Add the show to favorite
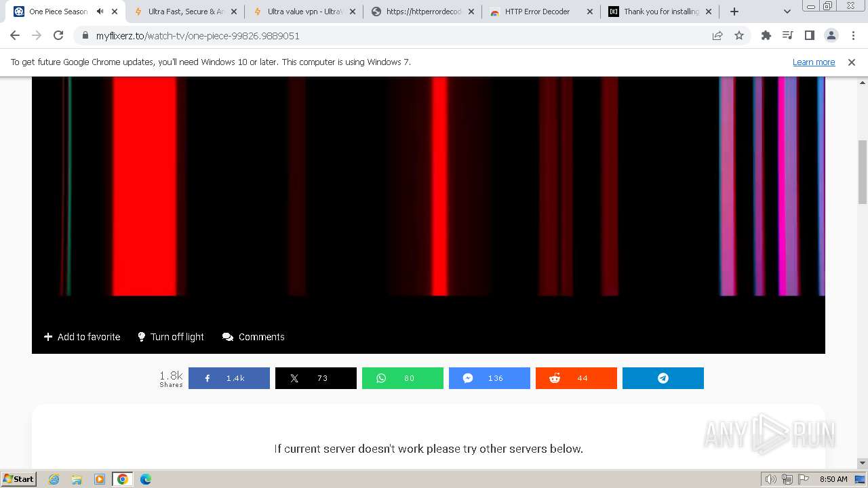The width and height of the screenshot is (868, 488). click(x=82, y=337)
